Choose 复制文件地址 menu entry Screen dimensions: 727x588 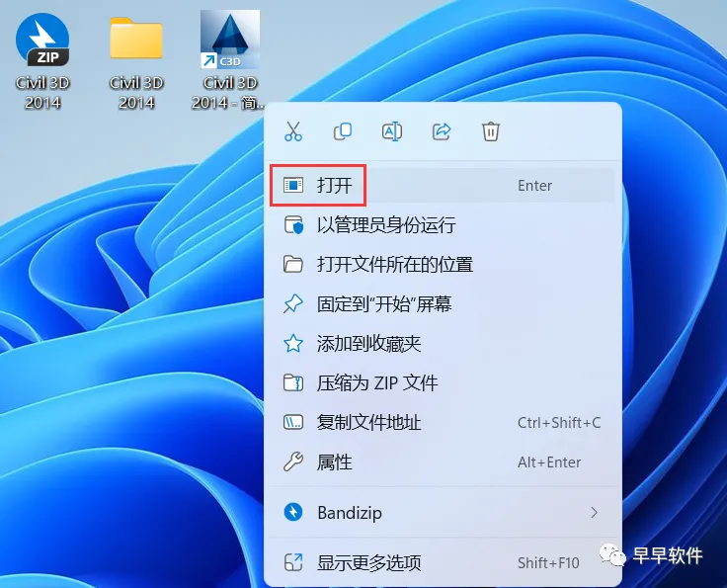pyautogui.click(x=442, y=422)
